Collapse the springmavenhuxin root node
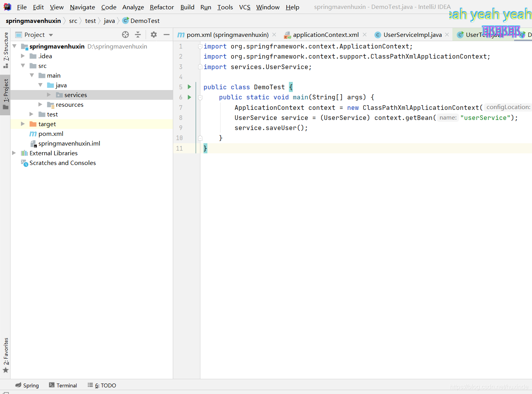The width and height of the screenshot is (532, 394). [14, 46]
